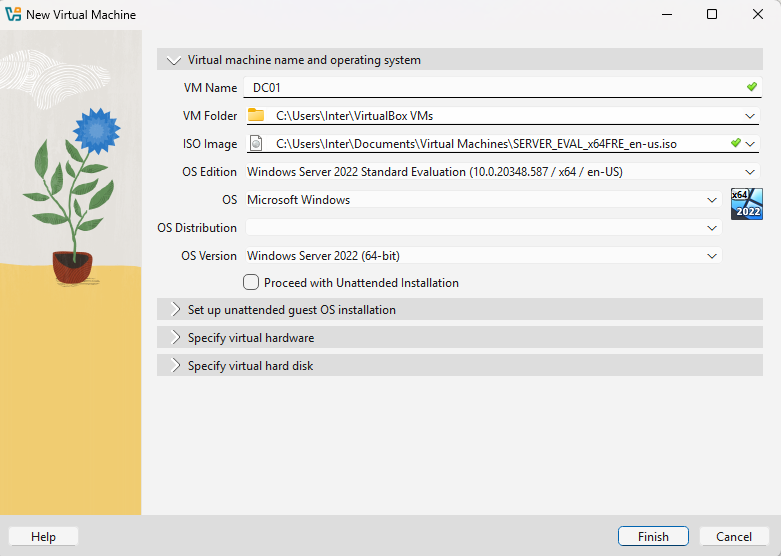Click the green checkmark beside VM Name
This screenshot has height=556, width=781.
click(752, 87)
